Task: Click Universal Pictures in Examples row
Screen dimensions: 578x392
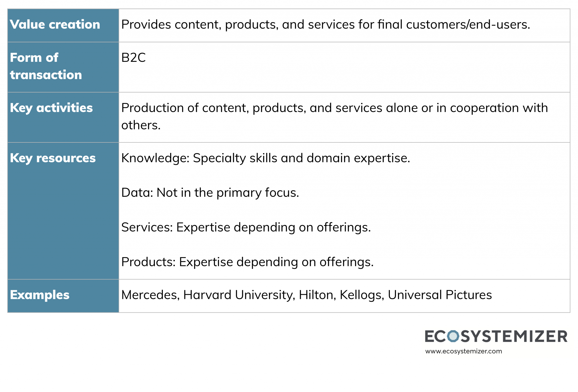Action: tap(440, 295)
